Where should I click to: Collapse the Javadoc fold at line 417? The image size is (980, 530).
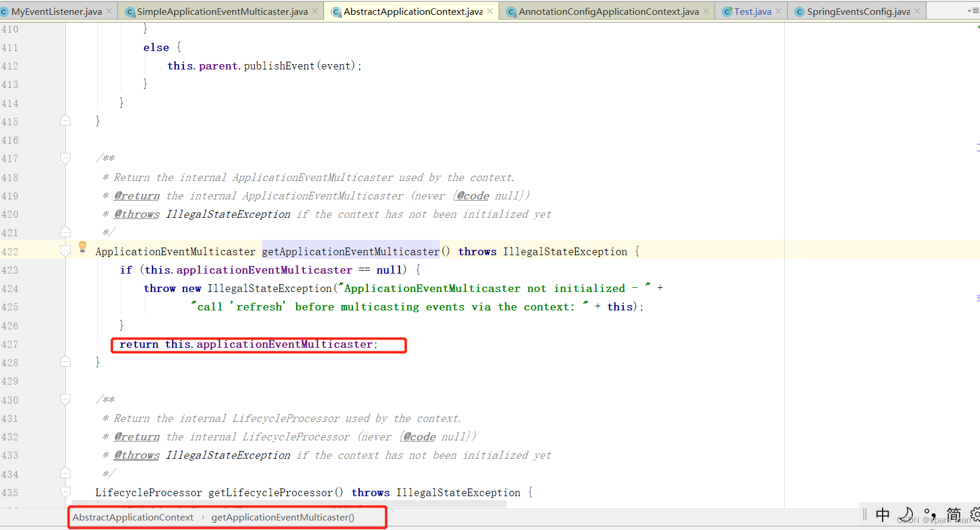point(65,158)
